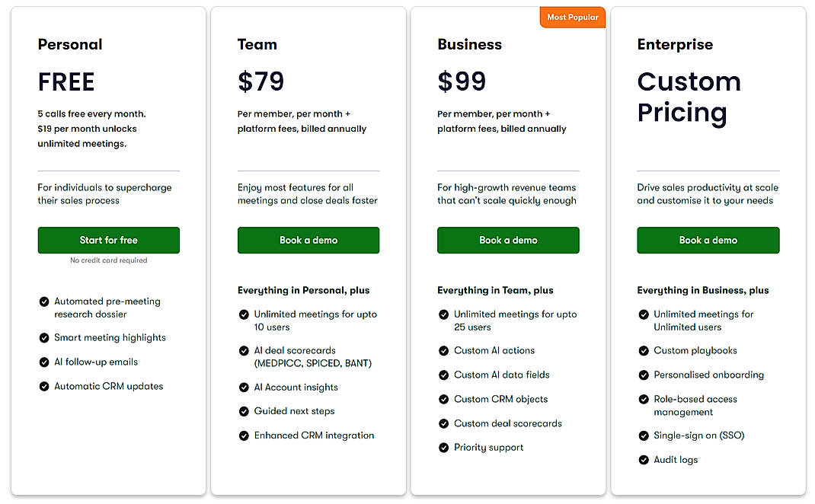
Task: Click the checkmark beside Smart meeting highlights
Action: point(44,337)
